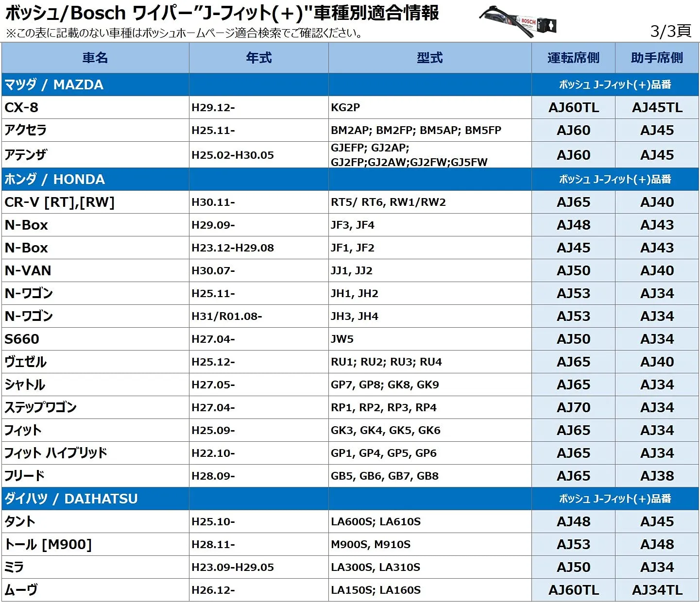
Task: Click the AJ70 part number for ステップワゴン
Action: pyautogui.click(x=573, y=407)
